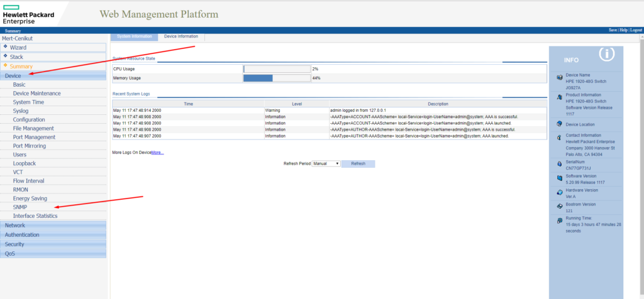
Task: Click Logout in the top bar
Action: pyautogui.click(x=636, y=30)
